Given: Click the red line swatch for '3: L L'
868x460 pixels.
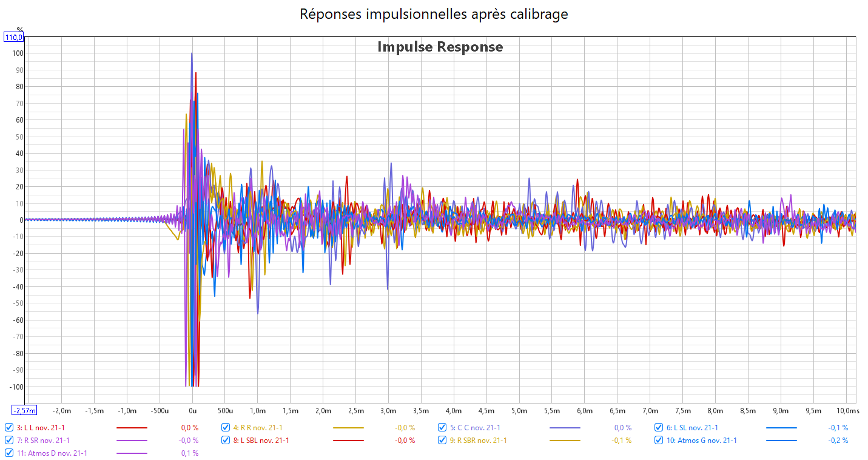Looking at the screenshot, I should (131, 428).
